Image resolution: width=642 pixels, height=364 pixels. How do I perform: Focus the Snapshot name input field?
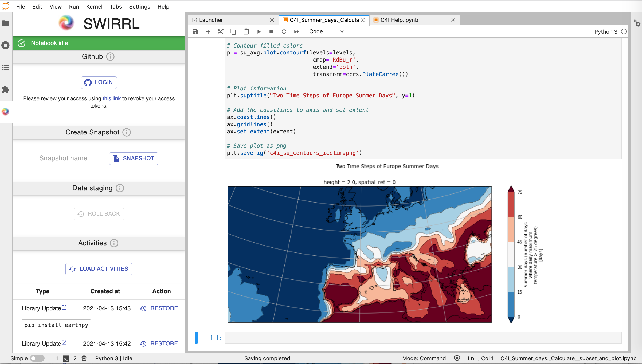point(71,158)
